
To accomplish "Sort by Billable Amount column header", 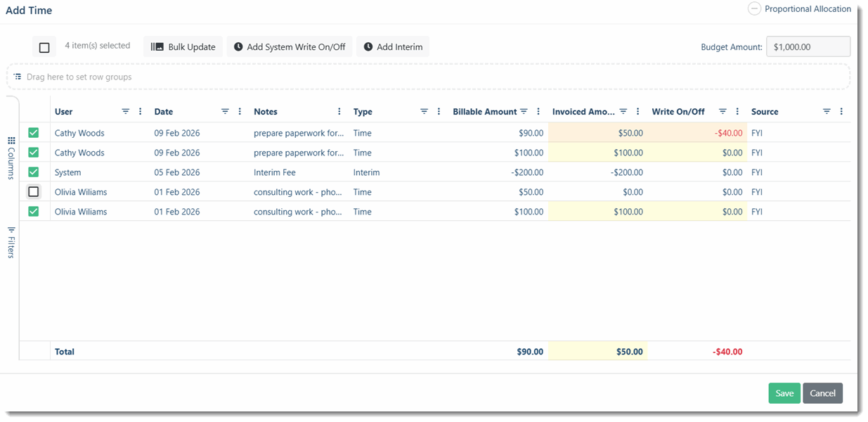I will pyautogui.click(x=485, y=112).
